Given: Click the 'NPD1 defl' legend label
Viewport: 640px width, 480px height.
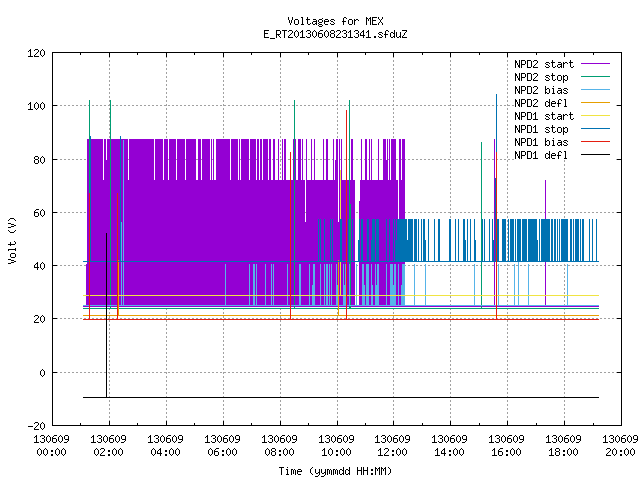Looking at the screenshot, I should tap(541, 156).
